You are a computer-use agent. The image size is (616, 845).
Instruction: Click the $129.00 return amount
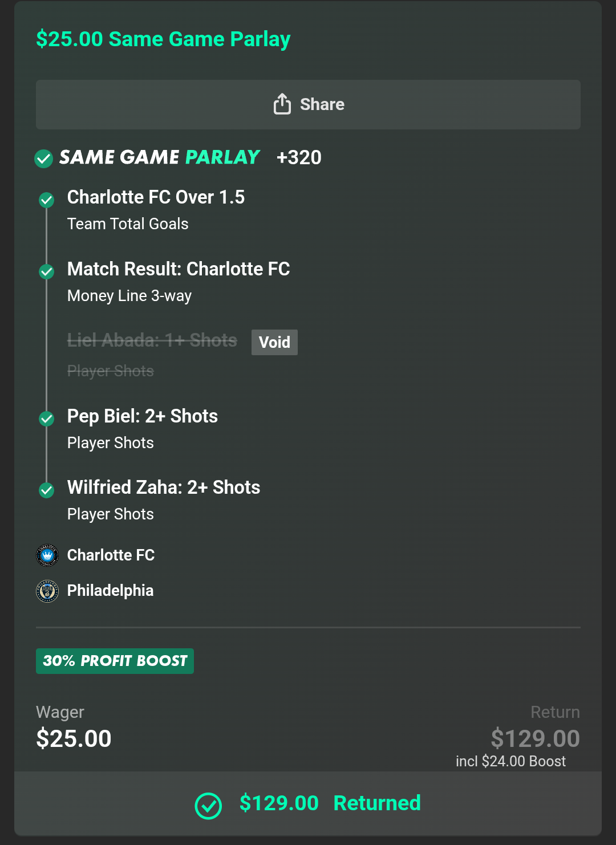pyautogui.click(x=535, y=738)
